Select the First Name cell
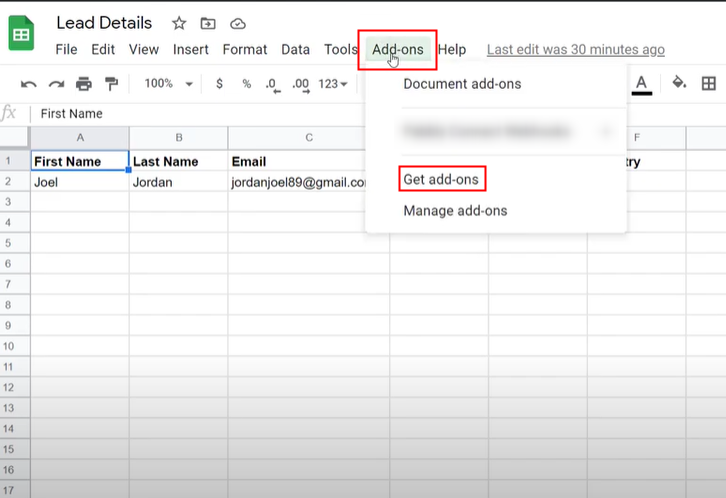 tap(80, 161)
